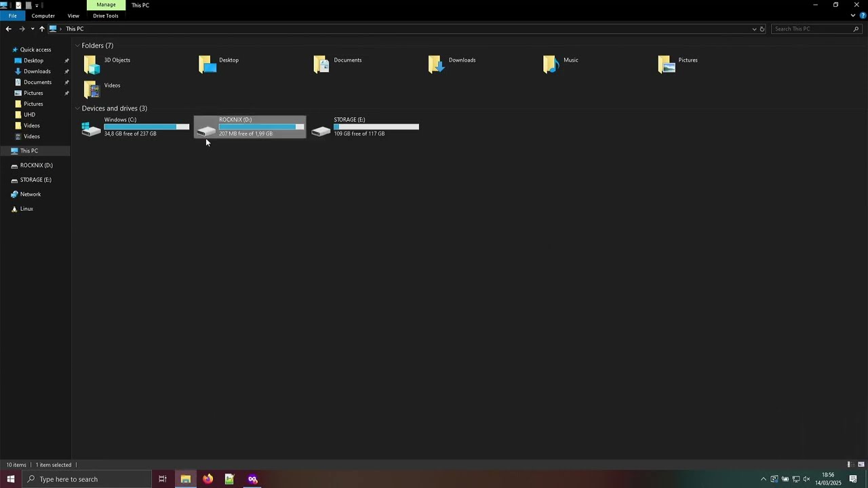Image resolution: width=868 pixels, height=488 pixels.
Task: Switch to Large icons view in the status bar
Action: click(861, 465)
